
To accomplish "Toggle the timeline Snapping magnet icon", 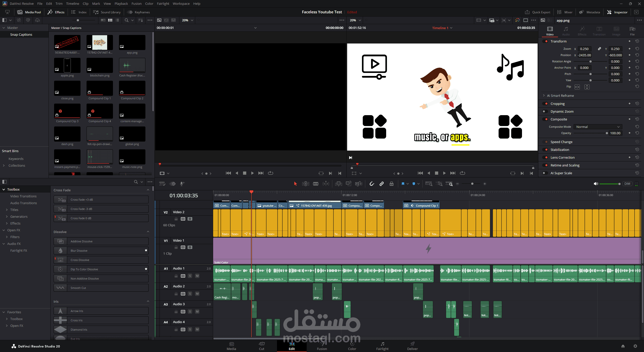I will pos(372,184).
